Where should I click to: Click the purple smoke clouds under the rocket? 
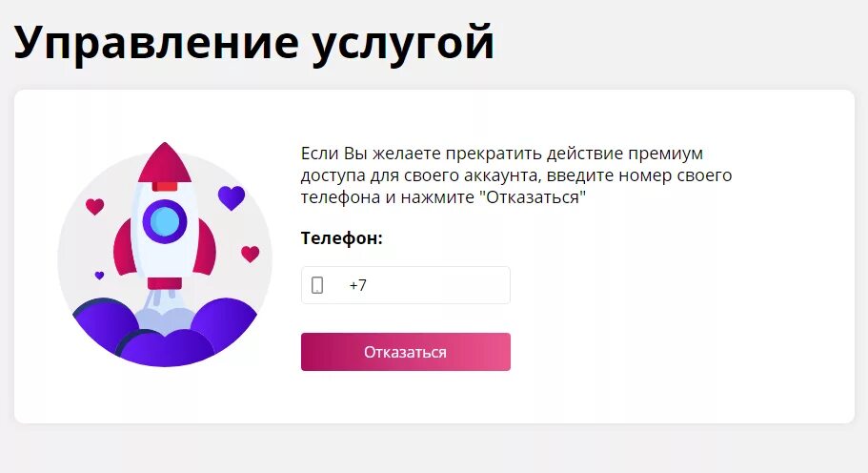click(x=165, y=334)
